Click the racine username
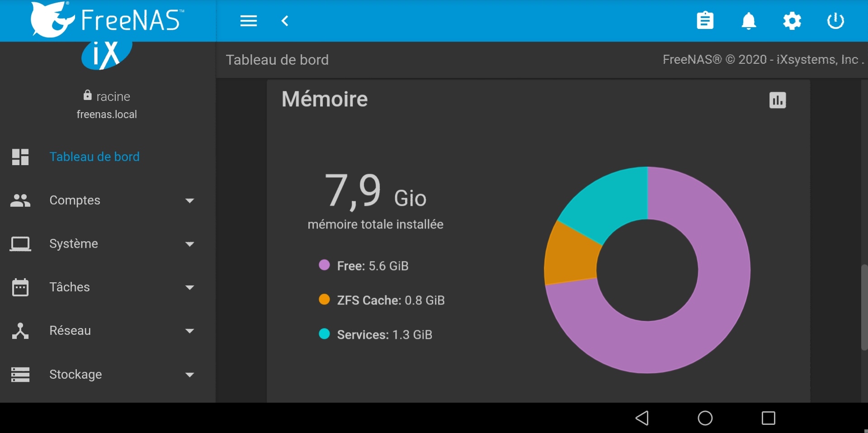The height and width of the screenshot is (433, 868). coord(113,96)
